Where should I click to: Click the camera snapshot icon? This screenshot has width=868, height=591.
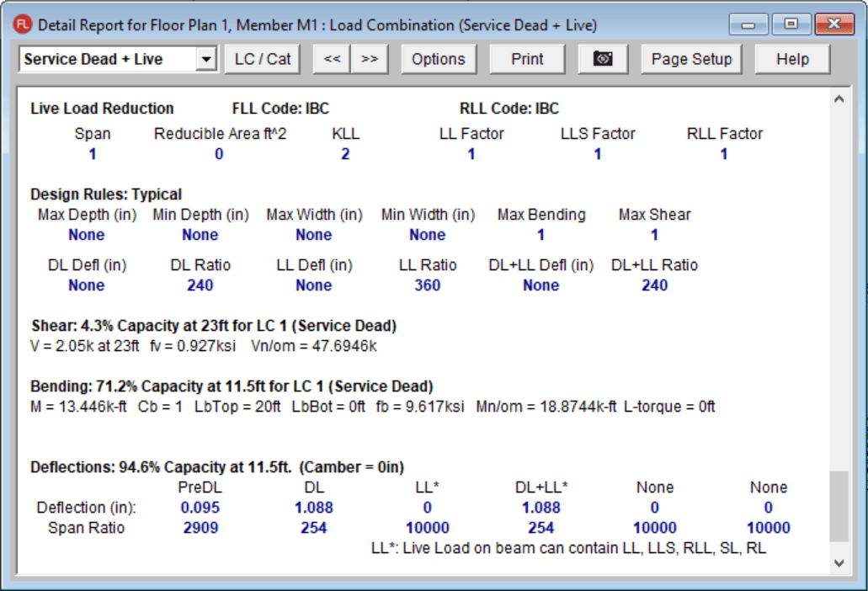click(x=603, y=59)
